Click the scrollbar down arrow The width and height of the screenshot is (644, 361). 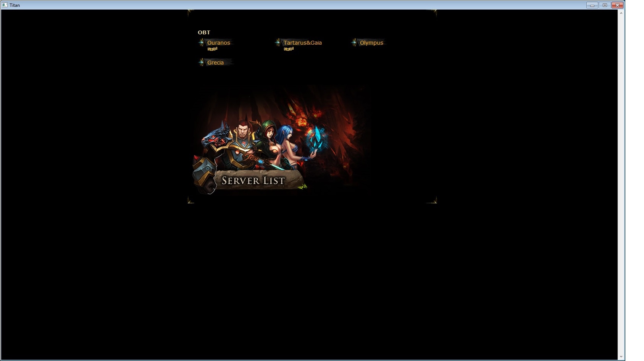[x=621, y=357]
